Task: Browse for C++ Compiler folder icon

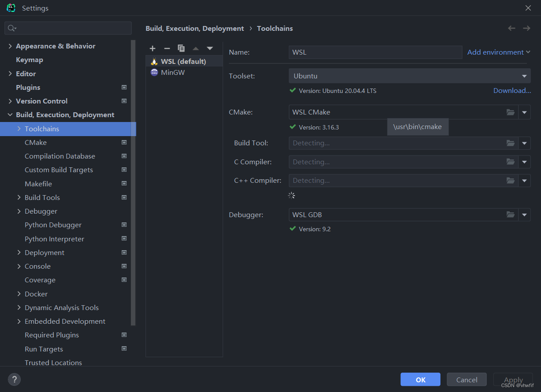Action: pyautogui.click(x=511, y=181)
